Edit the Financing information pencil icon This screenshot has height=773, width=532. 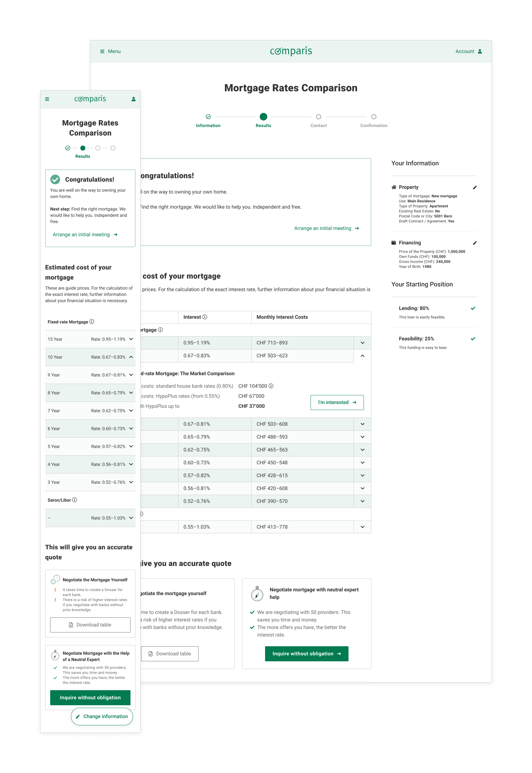click(475, 243)
